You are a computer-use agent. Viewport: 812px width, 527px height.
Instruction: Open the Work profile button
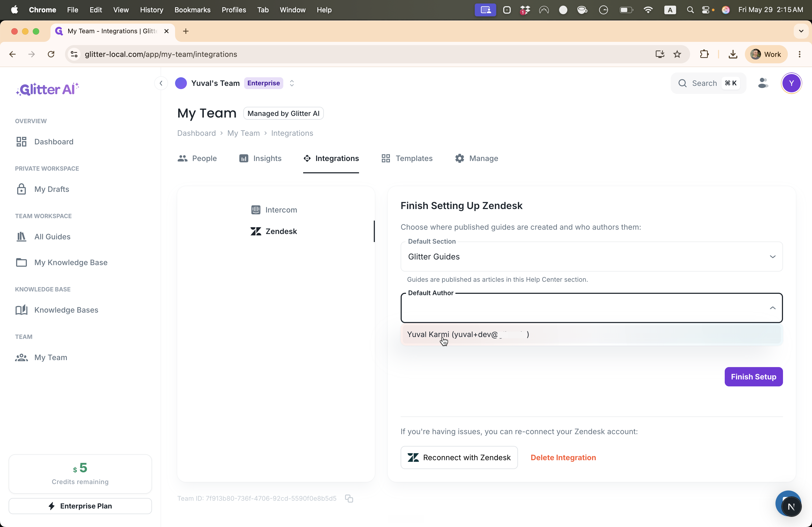[766, 54]
